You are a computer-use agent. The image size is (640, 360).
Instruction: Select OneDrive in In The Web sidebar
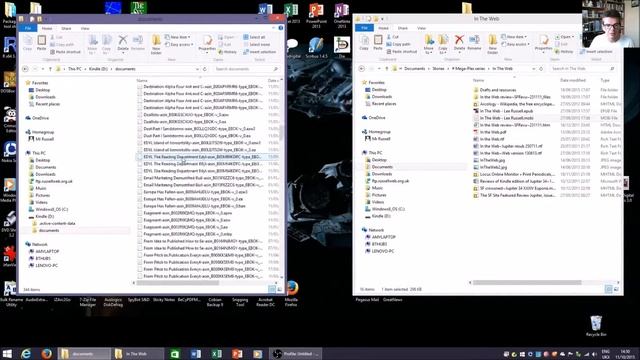coord(376,118)
